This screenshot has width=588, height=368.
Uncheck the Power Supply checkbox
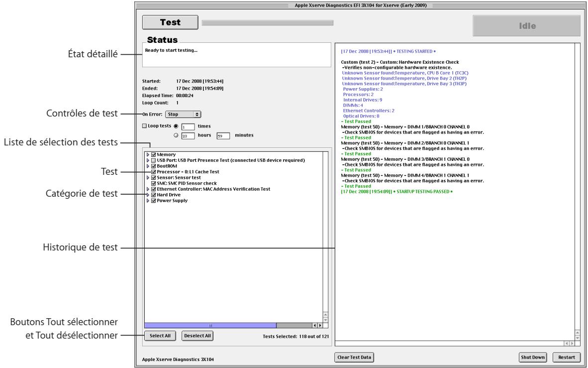[x=153, y=201]
